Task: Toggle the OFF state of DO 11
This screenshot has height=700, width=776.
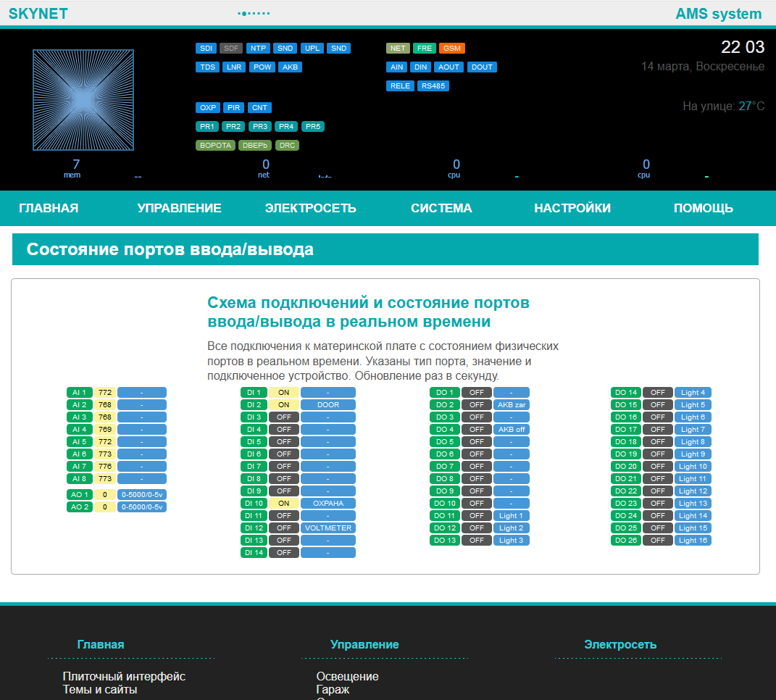Action: [476, 516]
